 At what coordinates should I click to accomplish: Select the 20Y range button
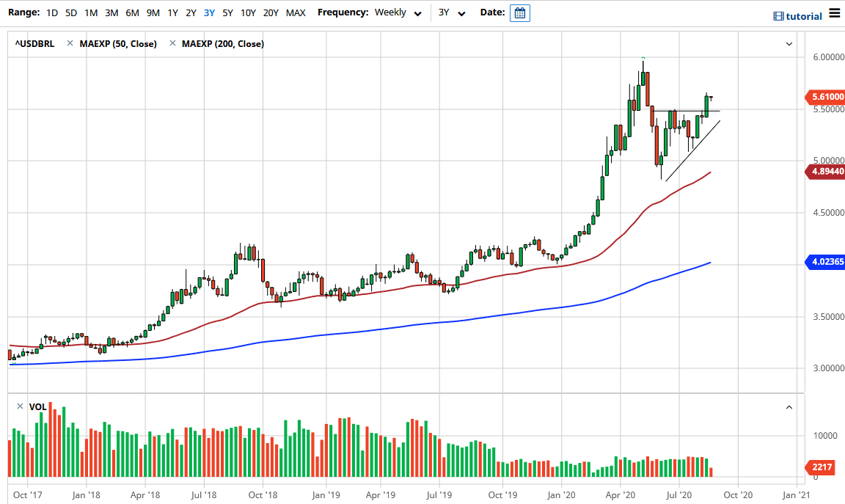(x=271, y=12)
